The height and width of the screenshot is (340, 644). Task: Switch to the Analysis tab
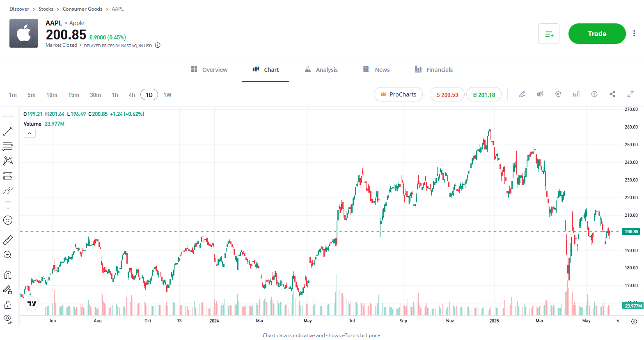tap(321, 69)
